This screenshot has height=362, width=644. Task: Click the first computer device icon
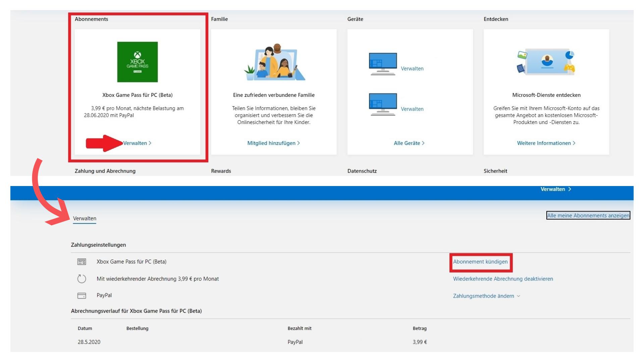click(x=383, y=64)
